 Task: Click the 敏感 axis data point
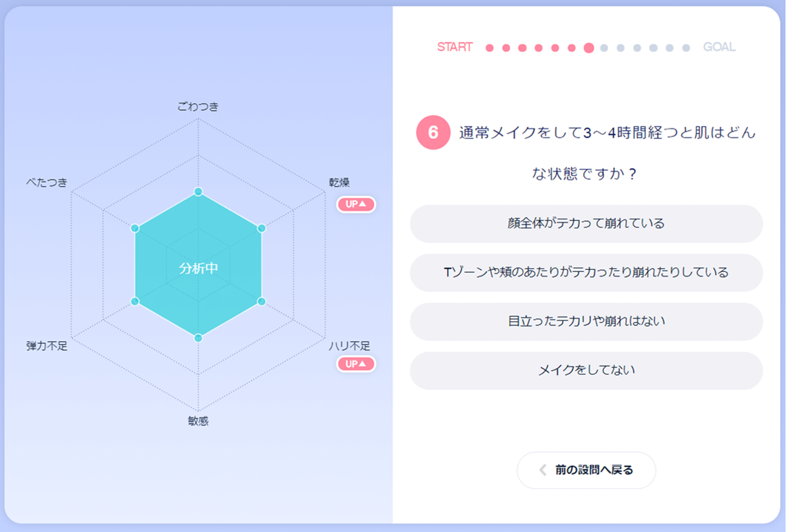[x=198, y=338]
